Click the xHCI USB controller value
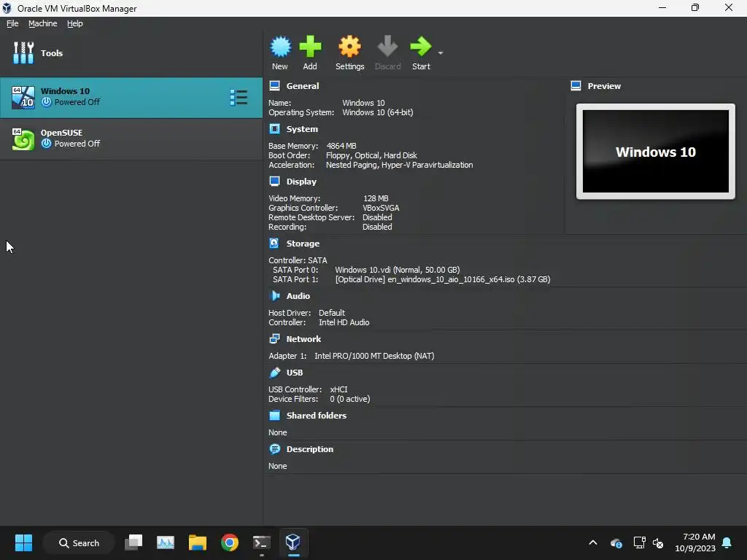This screenshot has width=747, height=560. coord(338,389)
